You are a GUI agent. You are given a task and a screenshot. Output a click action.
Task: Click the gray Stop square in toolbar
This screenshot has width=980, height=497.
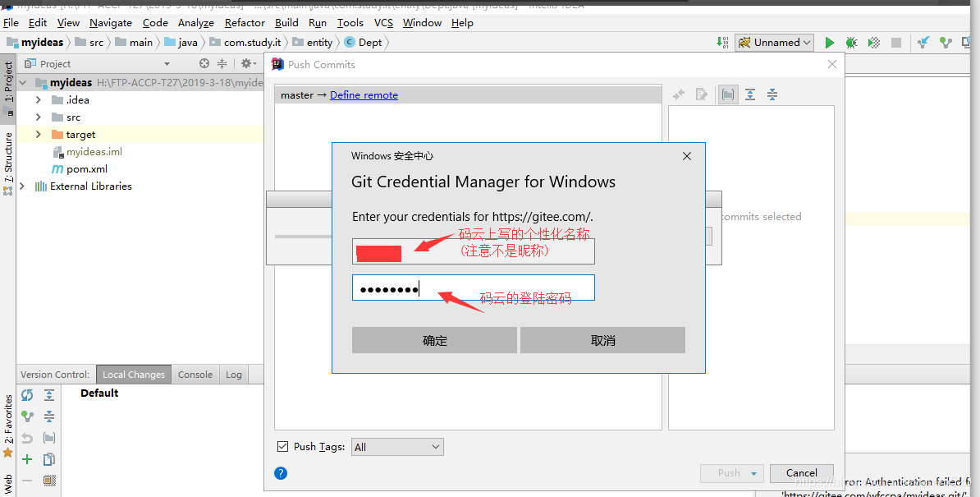tap(896, 43)
